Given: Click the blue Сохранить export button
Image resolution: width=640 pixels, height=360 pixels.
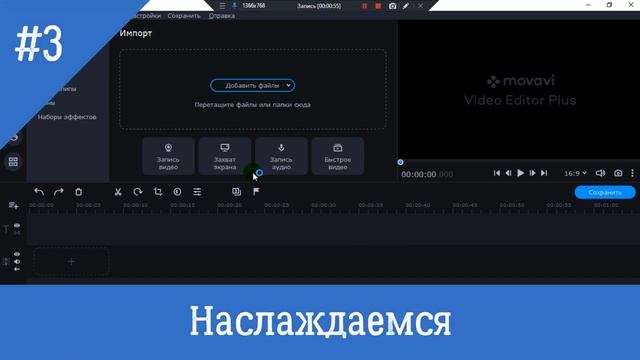Looking at the screenshot, I should pyautogui.click(x=605, y=192).
